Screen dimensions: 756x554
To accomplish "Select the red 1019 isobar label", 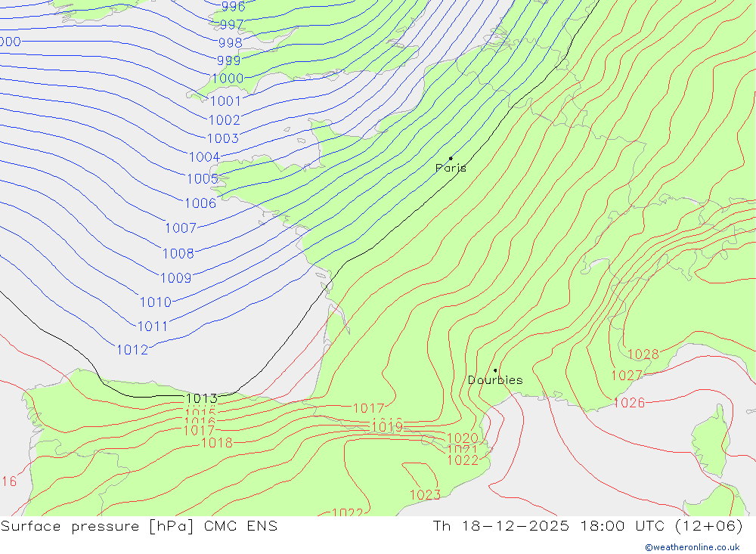I will tap(387, 427).
